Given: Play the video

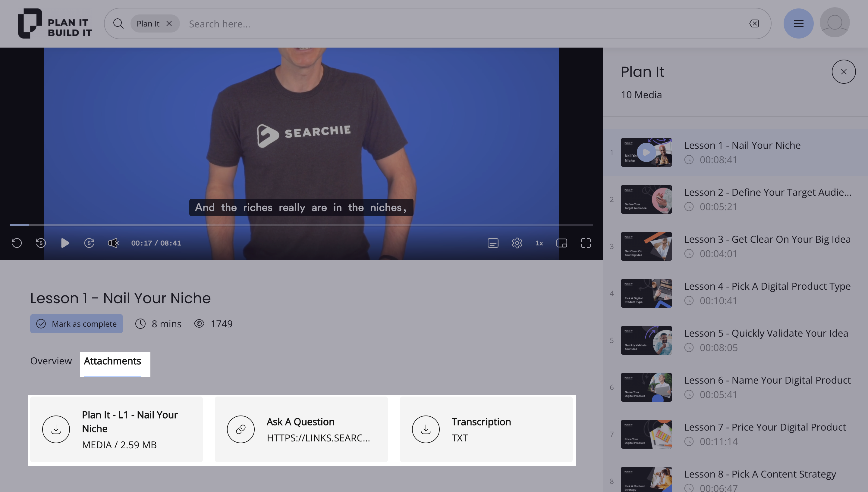Looking at the screenshot, I should [x=65, y=243].
